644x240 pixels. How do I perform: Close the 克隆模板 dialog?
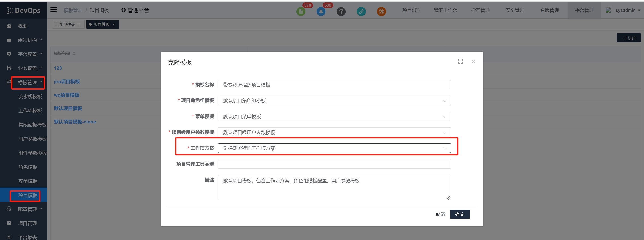click(x=474, y=62)
